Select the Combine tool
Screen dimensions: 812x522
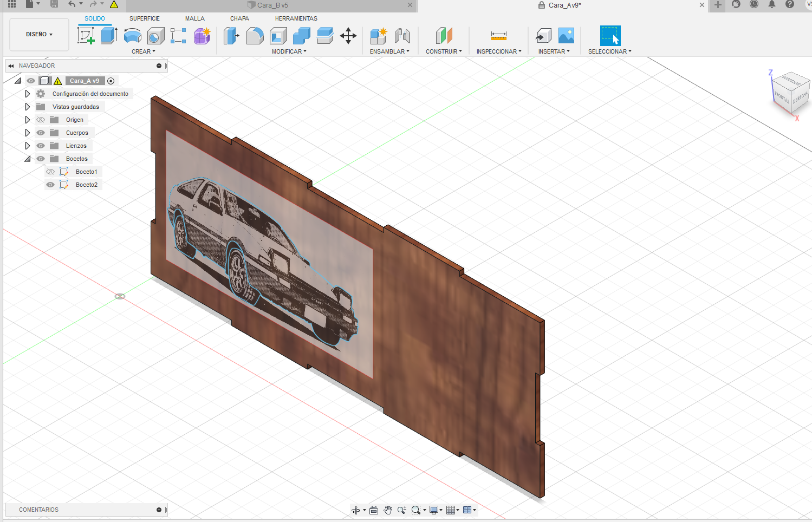tap(301, 36)
